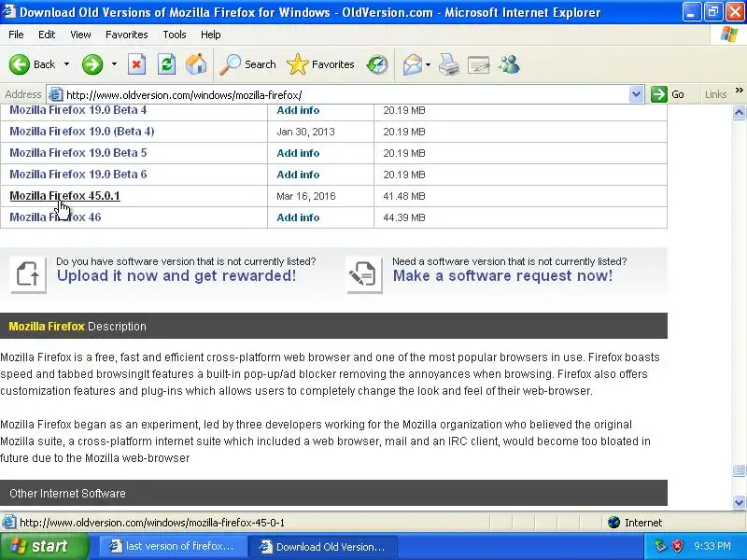Open Mozilla Firefox 19.0 Beta 5 link

click(x=78, y=153)
